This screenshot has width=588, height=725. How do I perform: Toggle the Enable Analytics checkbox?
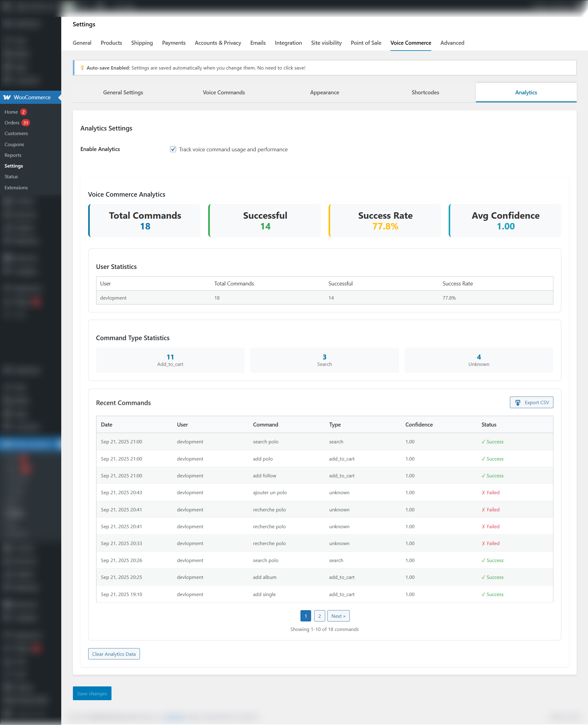173,149
